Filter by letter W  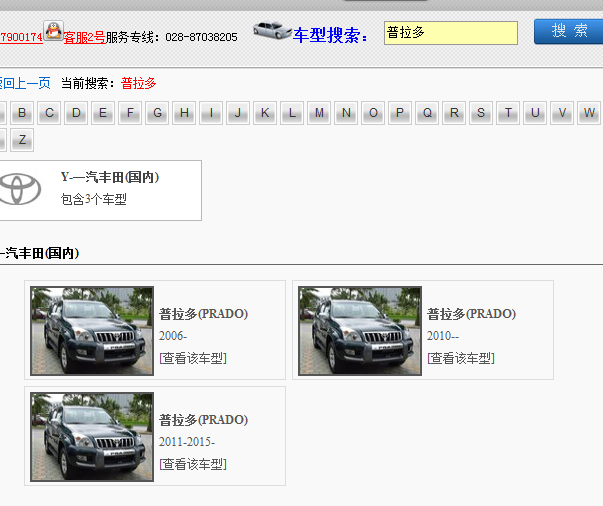pyautogui.click(x=589, y=113)
